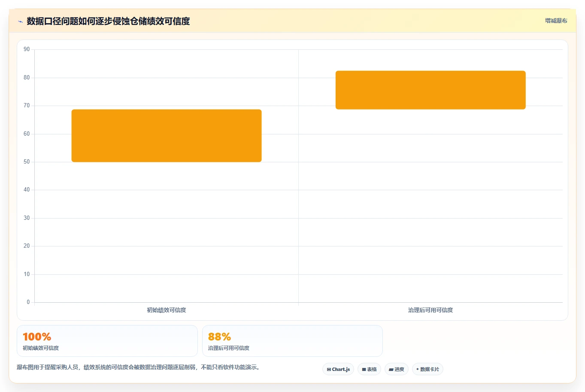Click the 治理后可用可信度 label under 88%
This screenshot has width=585, height=392.
tap(229, 348)
